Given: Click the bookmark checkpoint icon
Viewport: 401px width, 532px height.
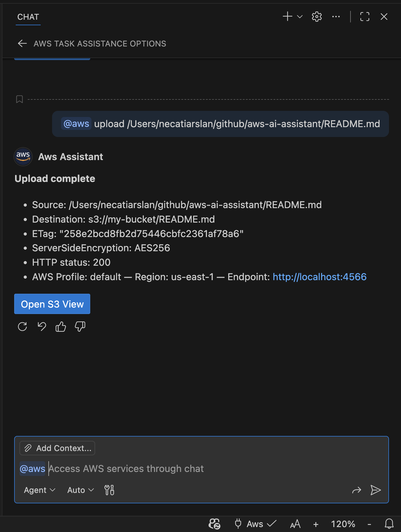Looking at the screenshot, I should (x=19, y=99).
